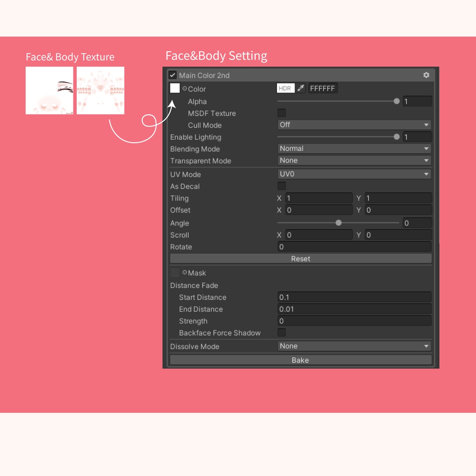Image resolution: width=476 pixels, height=476 pixels.
Task: Disable the Main Color 2nd section
Action: point(172,75)
